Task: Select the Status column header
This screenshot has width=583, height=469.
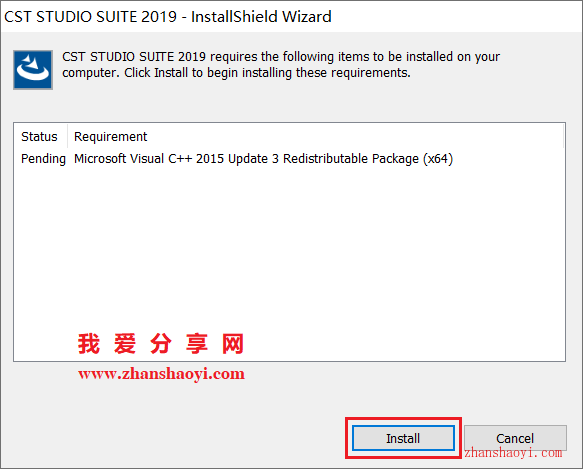Action: click(39, 136)
